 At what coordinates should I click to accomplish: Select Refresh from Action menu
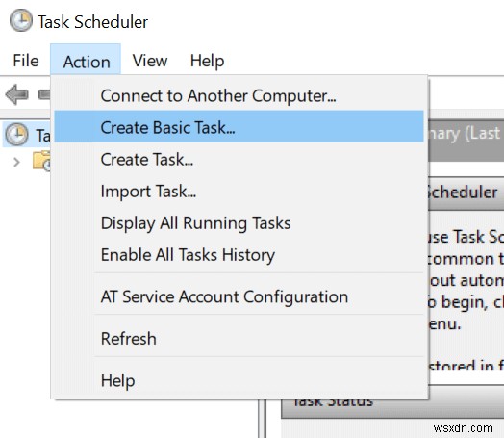(x=239, y=338)
